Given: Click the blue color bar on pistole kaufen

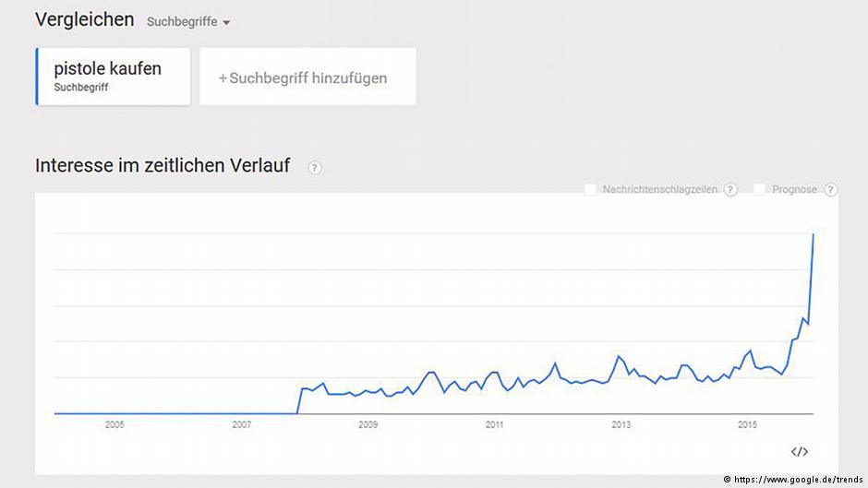Looking at the screenshot, I should click(37, 77).
